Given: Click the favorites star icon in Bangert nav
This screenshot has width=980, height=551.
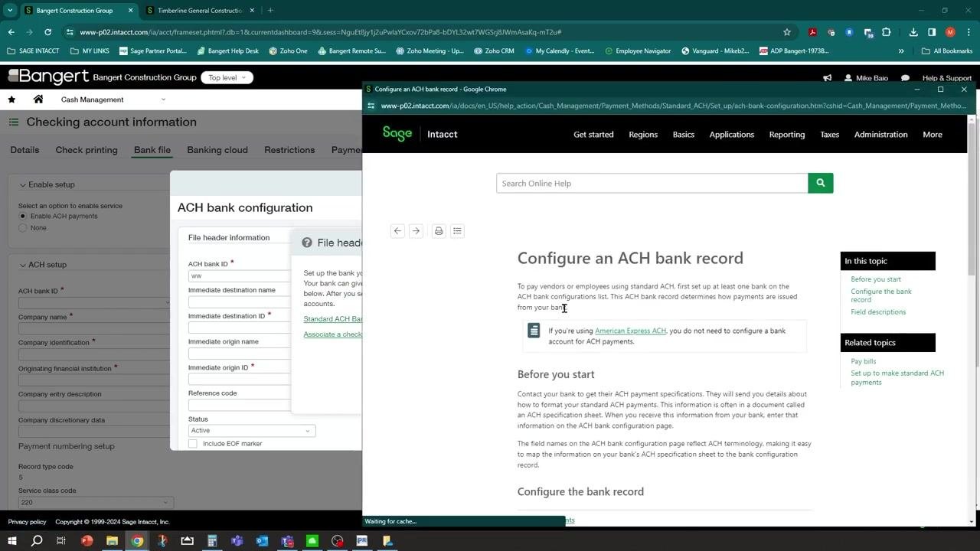Looking at the screenshot, I should coord(11,99).
